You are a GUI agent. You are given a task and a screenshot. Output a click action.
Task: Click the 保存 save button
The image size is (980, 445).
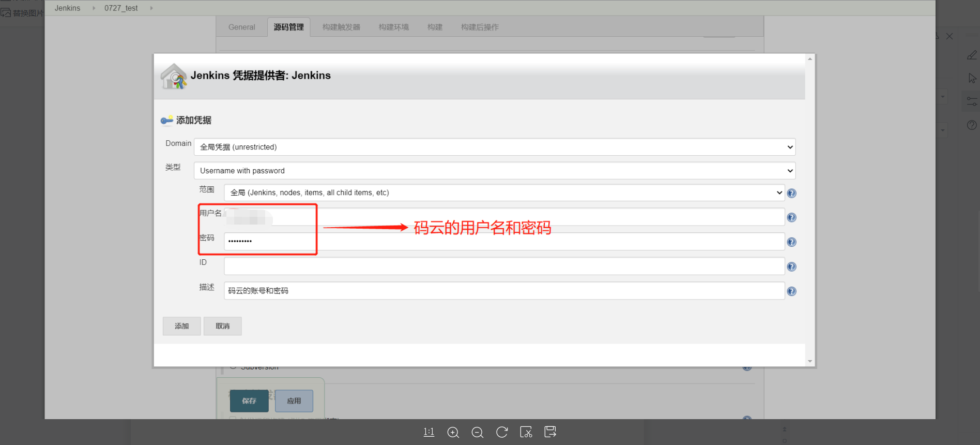click(x=249, y=401)
